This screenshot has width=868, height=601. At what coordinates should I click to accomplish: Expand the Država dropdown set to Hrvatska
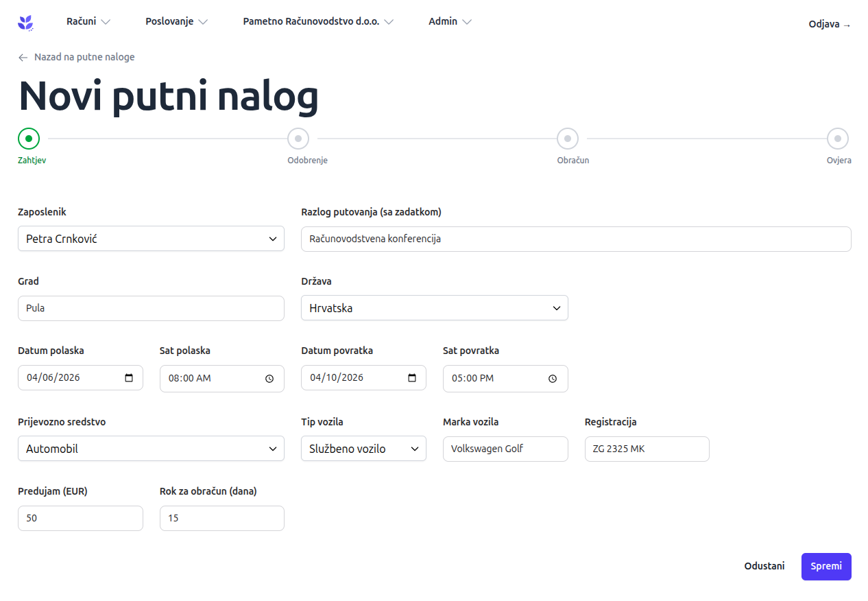(x=434, y=307)
